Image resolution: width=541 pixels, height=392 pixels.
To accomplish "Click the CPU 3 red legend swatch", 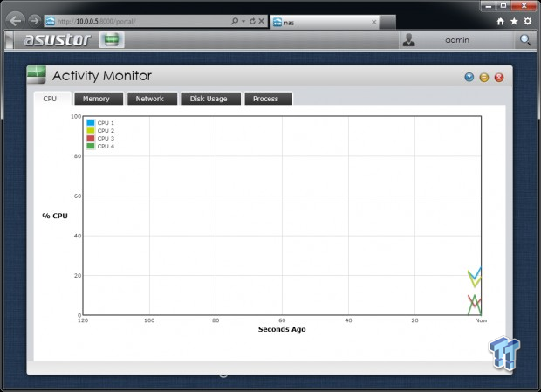I will (91, 138).
